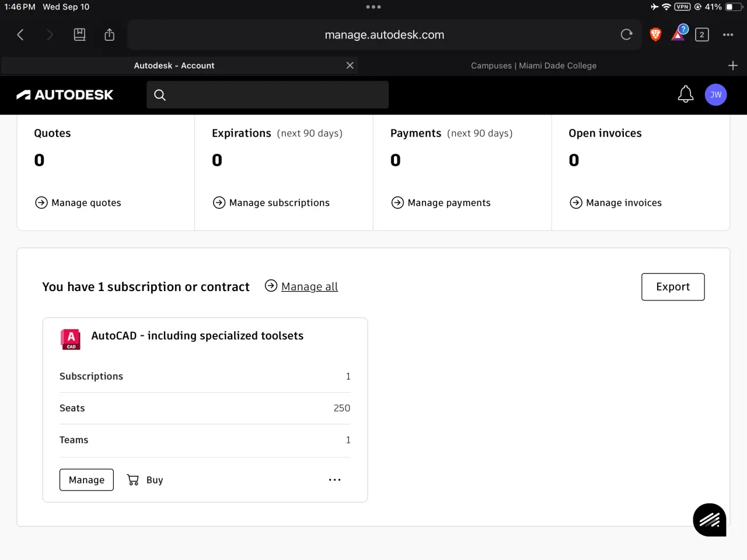Click AutoCAD - including specialized toolsets title
The height and width of the screenshot is (560, 747).
pos(197,335)
